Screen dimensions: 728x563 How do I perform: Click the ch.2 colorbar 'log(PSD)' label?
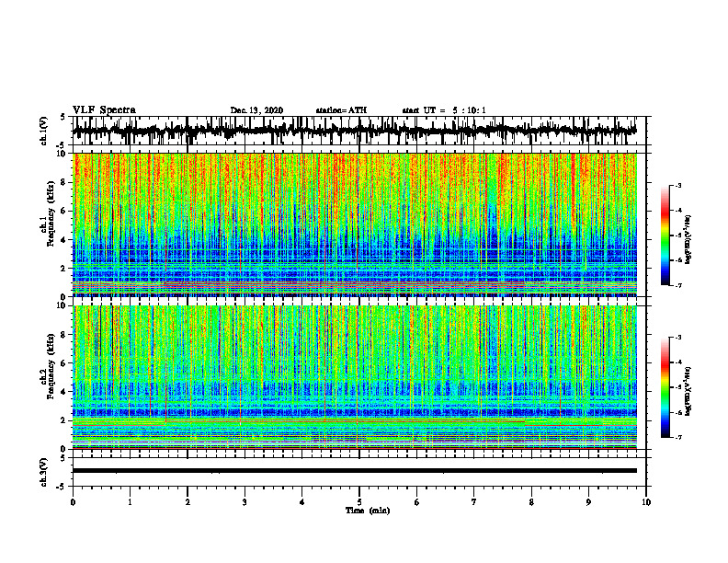688,391
